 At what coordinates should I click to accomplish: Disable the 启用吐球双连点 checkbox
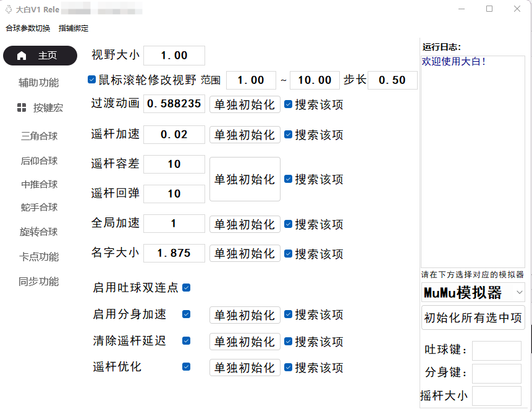coord(186,288)
